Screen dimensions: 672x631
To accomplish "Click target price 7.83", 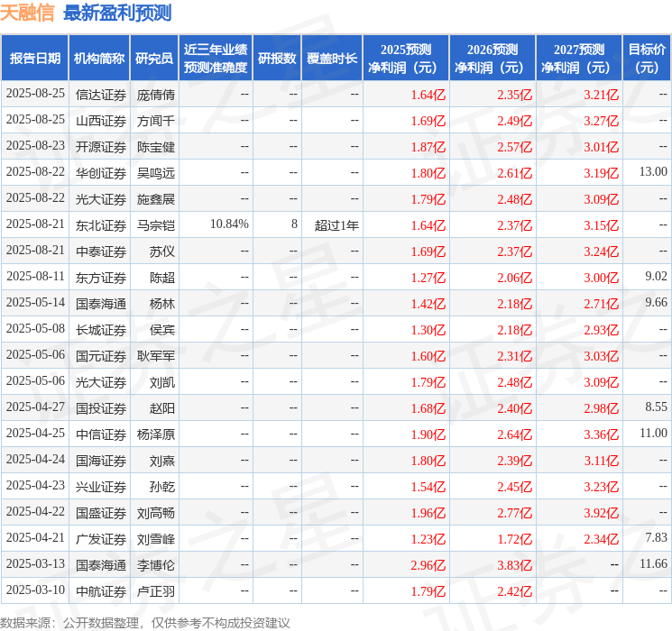I will coord(656,537).
